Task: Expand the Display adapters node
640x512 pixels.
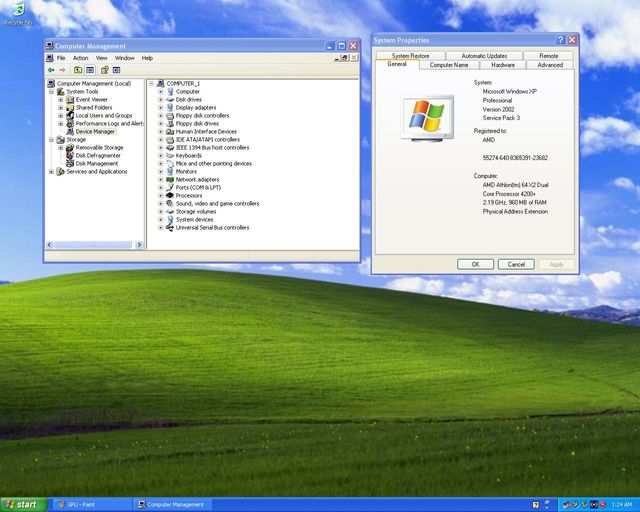Action: pyautogui.click(x=160, y=108)
